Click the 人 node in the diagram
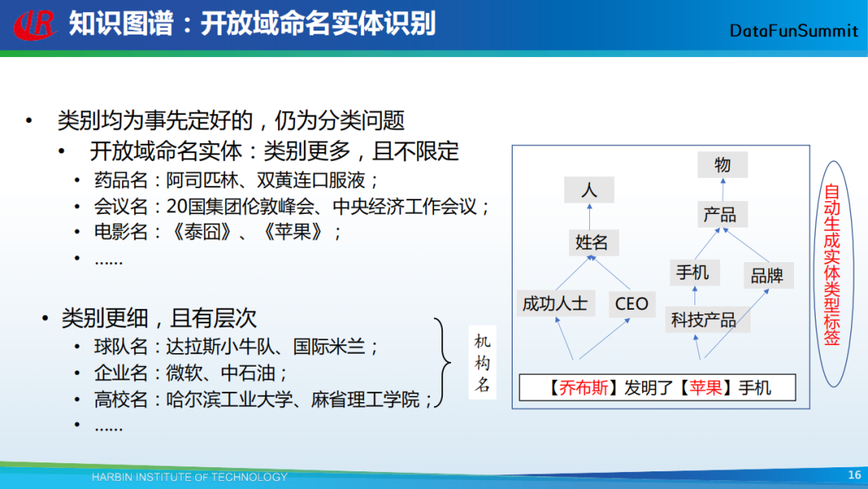The height and width of the screenshot is (489, 868). [589, 190]
